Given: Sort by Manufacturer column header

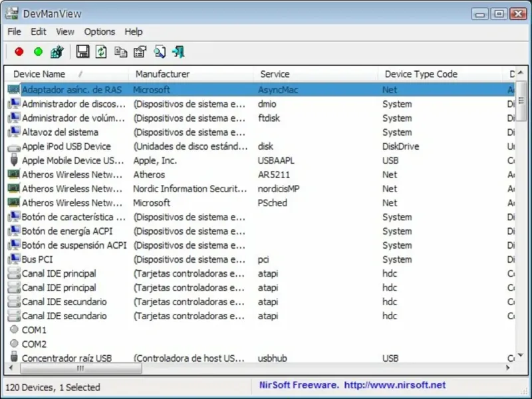Looking at the screenshot, I should pyautogui.click(x=162, y=74).
